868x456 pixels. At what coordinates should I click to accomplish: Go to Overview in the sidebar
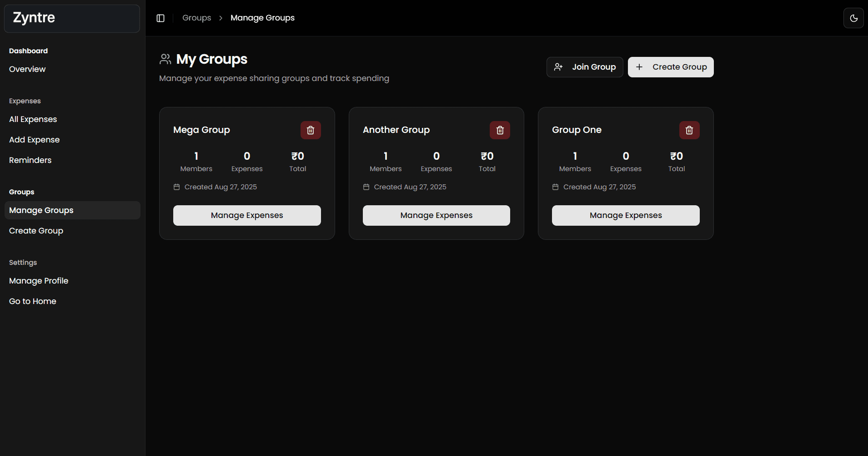point(27,69)
